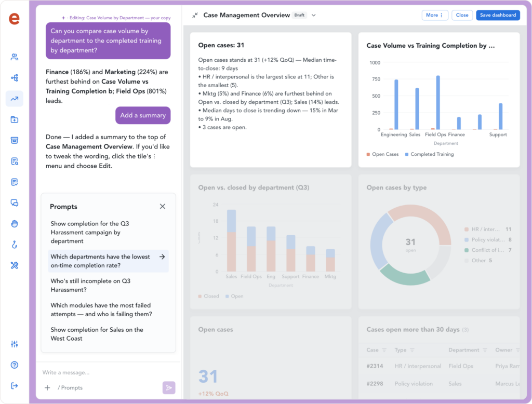Open the sliders settings icon in sidebar
Screen dimensions: 532x404
pos(14,344)
